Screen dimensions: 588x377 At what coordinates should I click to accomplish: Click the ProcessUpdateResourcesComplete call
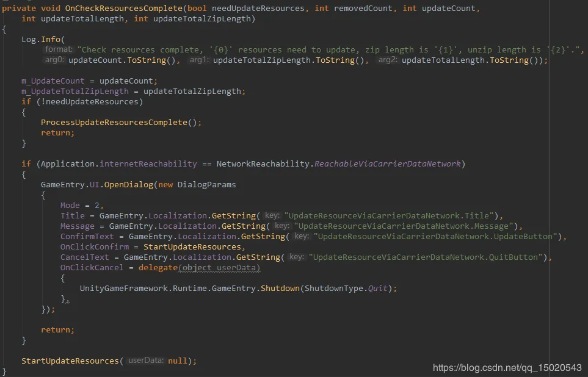point(114,123)
